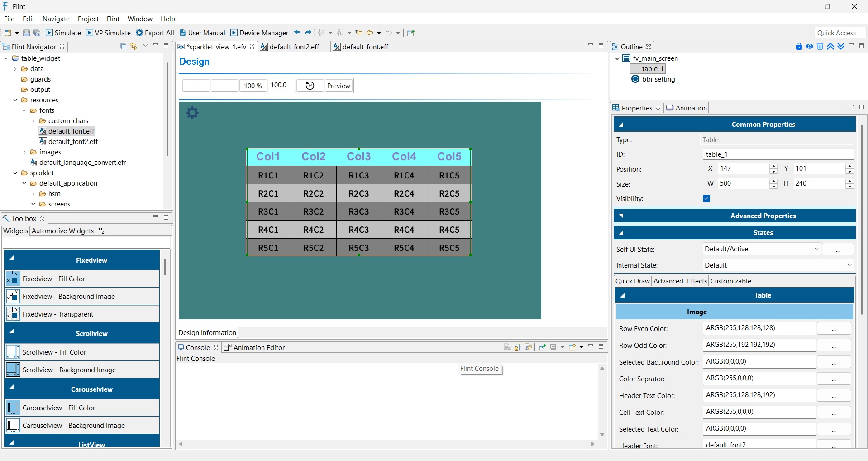Collapse the Fixedview group in Toolbox
Viewport: 868px width, 461px height.
(12, 259)
